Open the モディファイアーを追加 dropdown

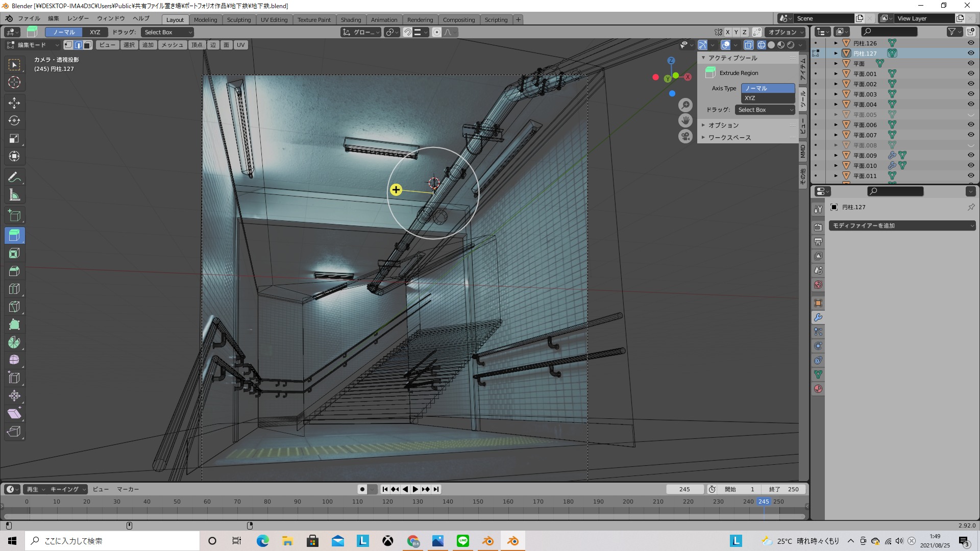(902, 226)
